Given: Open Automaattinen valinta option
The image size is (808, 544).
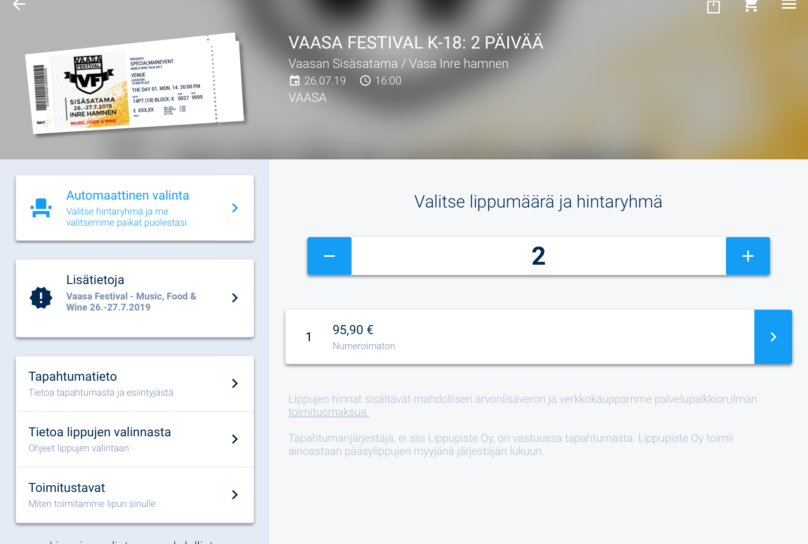Looking at the screenshot, I should [134, 208].
